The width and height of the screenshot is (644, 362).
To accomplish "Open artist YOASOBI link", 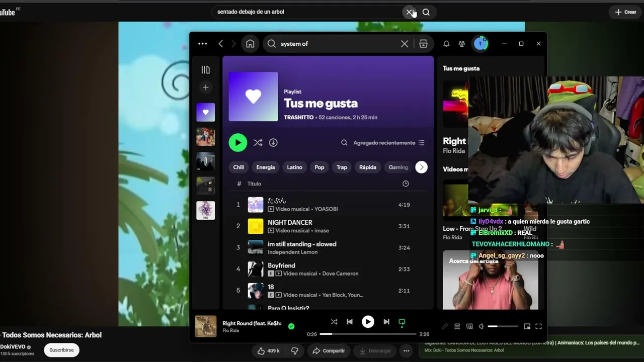I will pyautogui.click(x=326, y=209).
